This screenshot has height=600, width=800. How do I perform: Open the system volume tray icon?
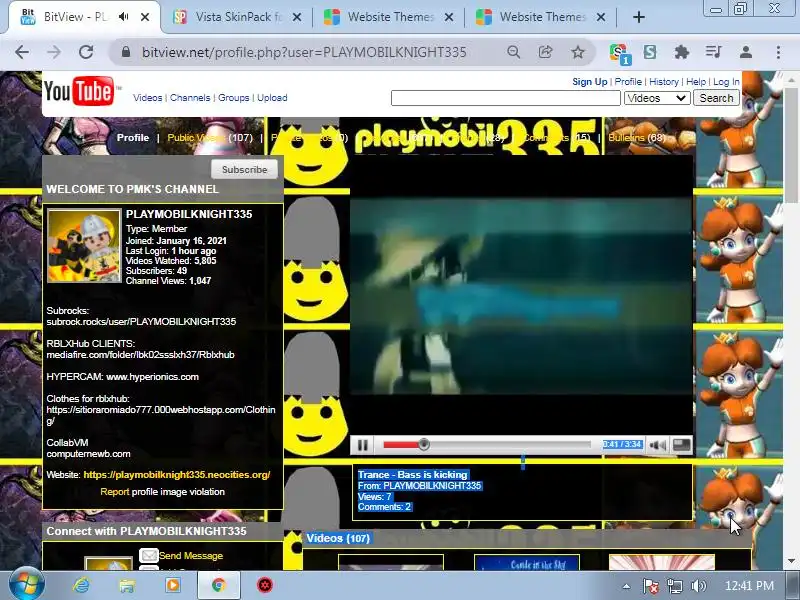tap(698, 586)
